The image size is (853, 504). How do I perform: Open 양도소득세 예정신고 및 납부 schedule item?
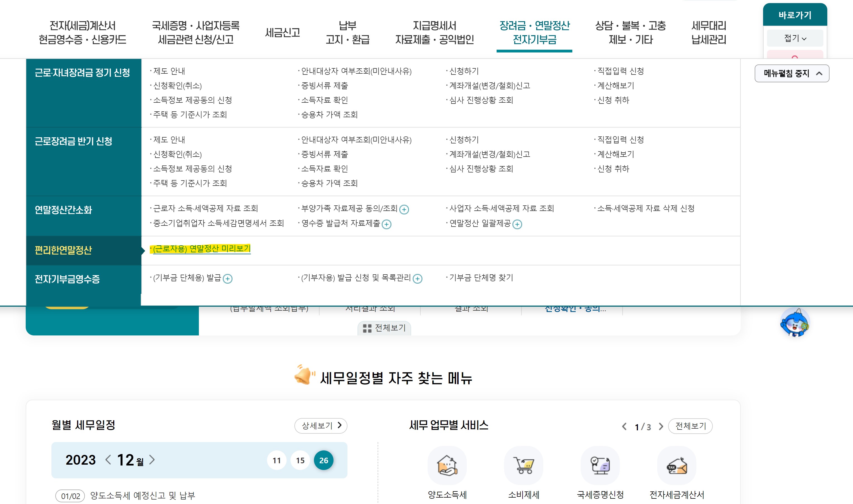coord(143,496)
